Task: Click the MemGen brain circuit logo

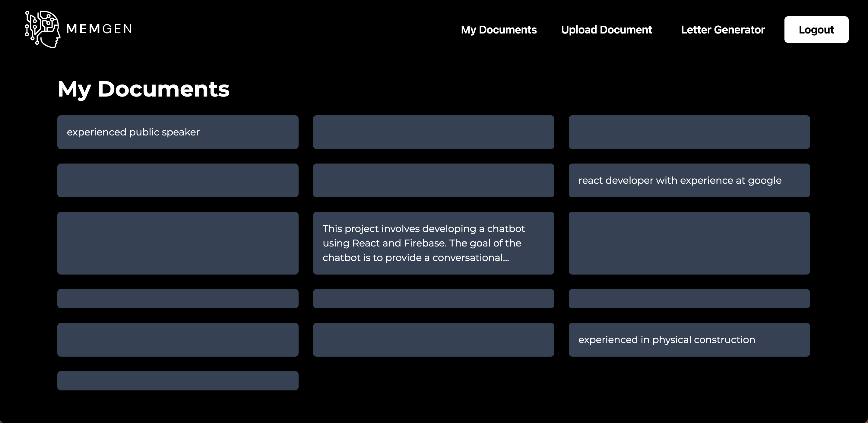Action: tap(43, 29)
